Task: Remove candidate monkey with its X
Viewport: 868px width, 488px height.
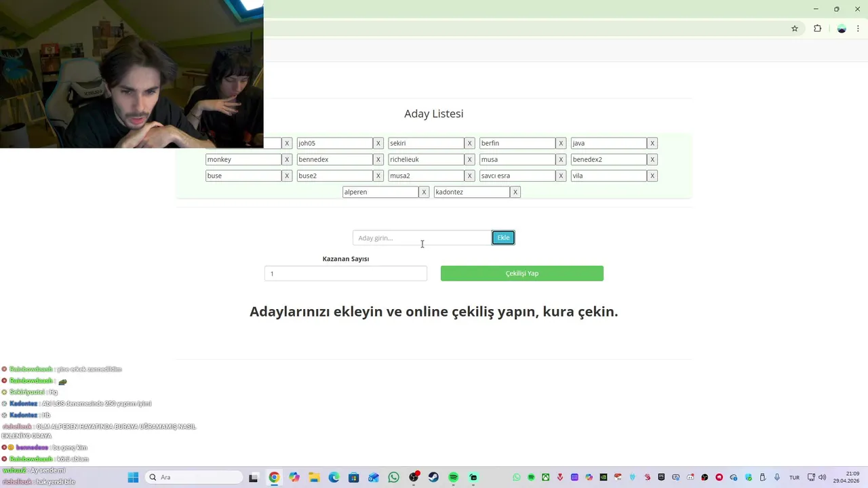Action: (x=287, y=159)
